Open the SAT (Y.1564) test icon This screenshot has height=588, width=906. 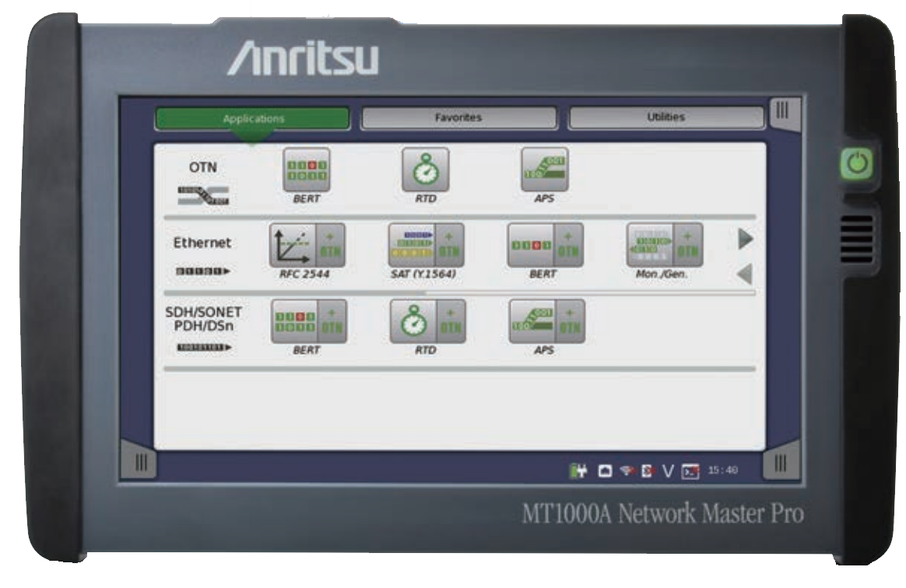click(412, 245)
